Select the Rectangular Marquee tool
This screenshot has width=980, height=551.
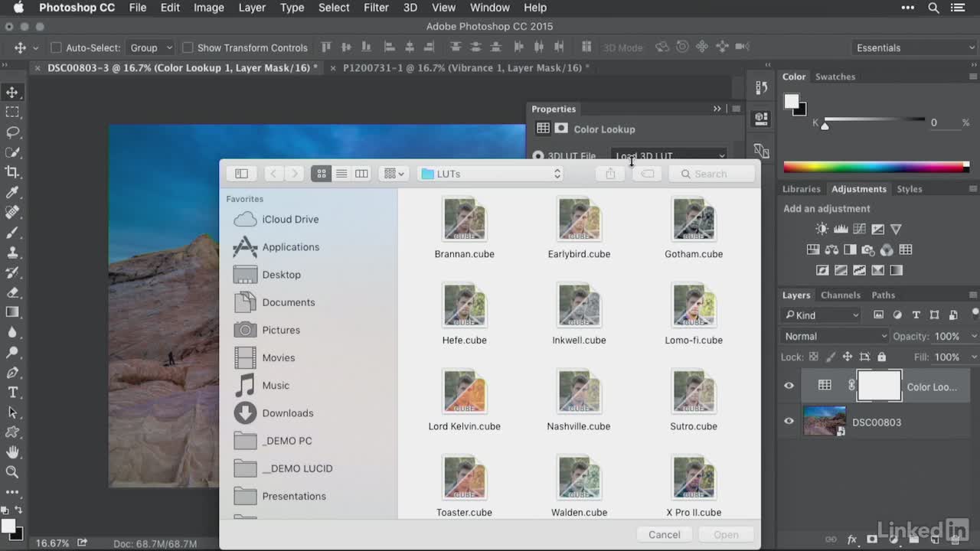(x=12, y=112)
